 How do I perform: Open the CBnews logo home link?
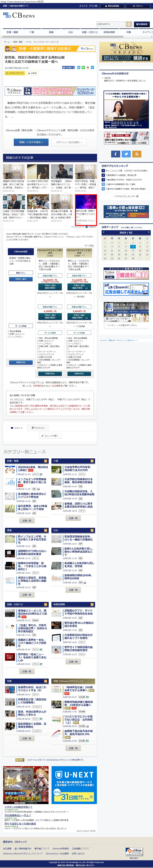point(19,15)
